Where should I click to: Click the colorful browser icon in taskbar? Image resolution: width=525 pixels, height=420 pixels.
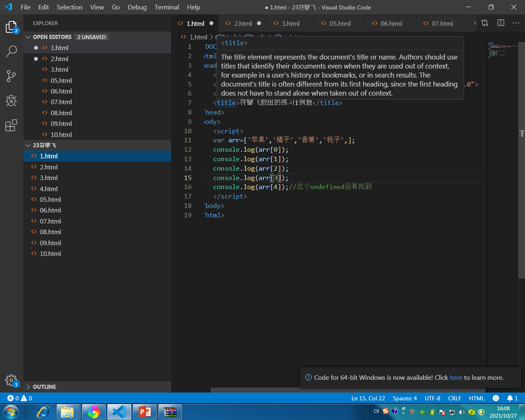[x=94, y=412]
